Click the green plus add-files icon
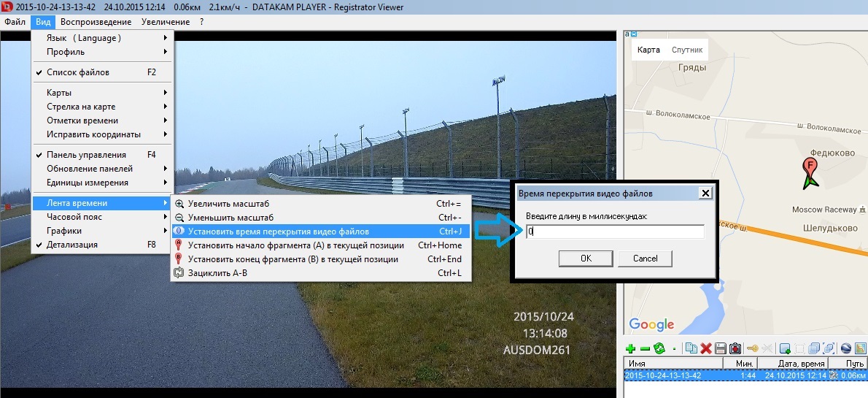Viewport: 868px width, 398px height. pyautogui.click(x=630, y=348)
